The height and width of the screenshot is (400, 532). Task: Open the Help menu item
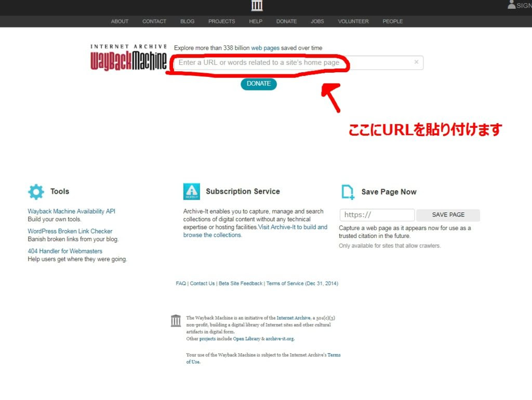(x=256, y=21)
